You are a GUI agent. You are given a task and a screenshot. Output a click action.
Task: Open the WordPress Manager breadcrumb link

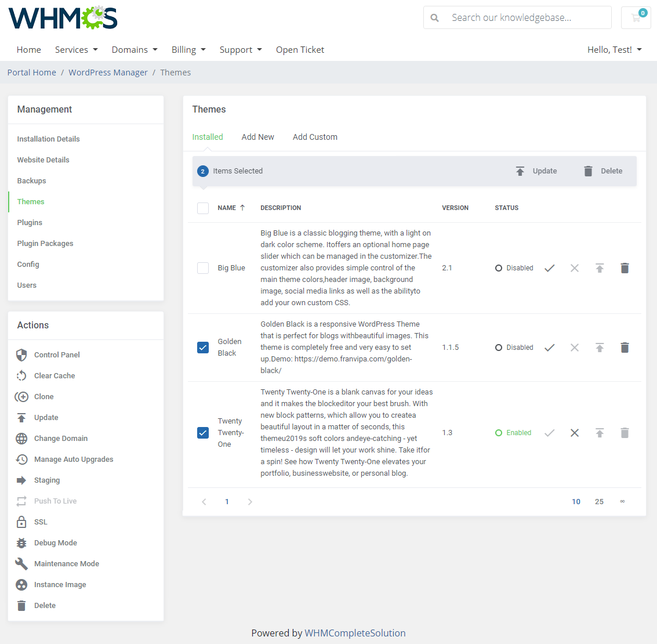(x=108, y=72)
